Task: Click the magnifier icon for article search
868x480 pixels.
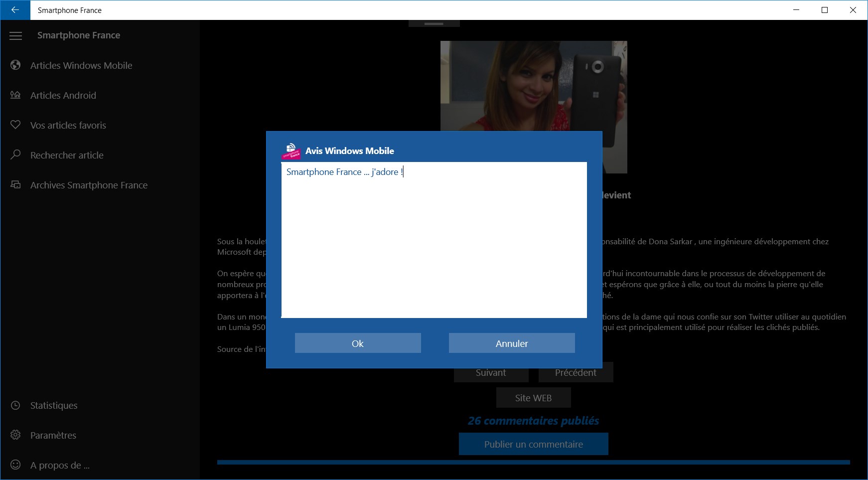Action: [x=16, y=155]
